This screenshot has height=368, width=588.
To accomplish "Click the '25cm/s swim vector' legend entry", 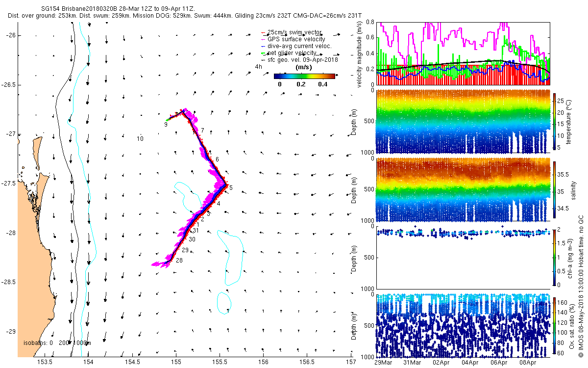I will 295,32.
